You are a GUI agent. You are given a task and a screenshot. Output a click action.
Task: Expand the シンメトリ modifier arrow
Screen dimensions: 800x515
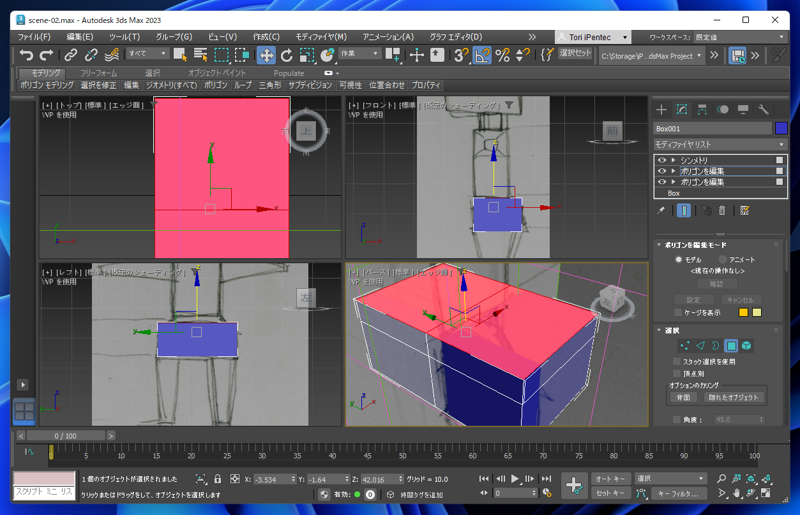pos(673,160)
